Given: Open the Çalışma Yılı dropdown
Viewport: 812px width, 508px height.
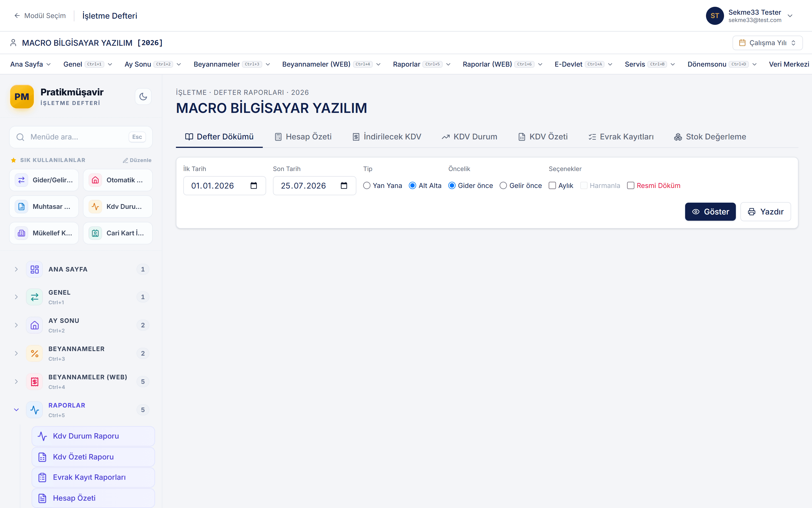Looking at the screenshot, I should coord(767,43).
